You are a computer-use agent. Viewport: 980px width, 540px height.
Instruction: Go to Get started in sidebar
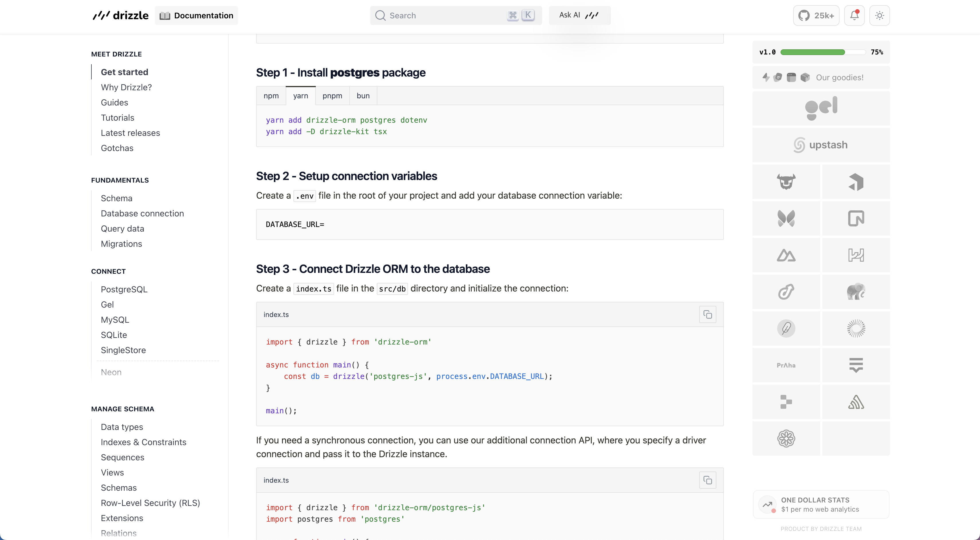click(x=124, y=72)
